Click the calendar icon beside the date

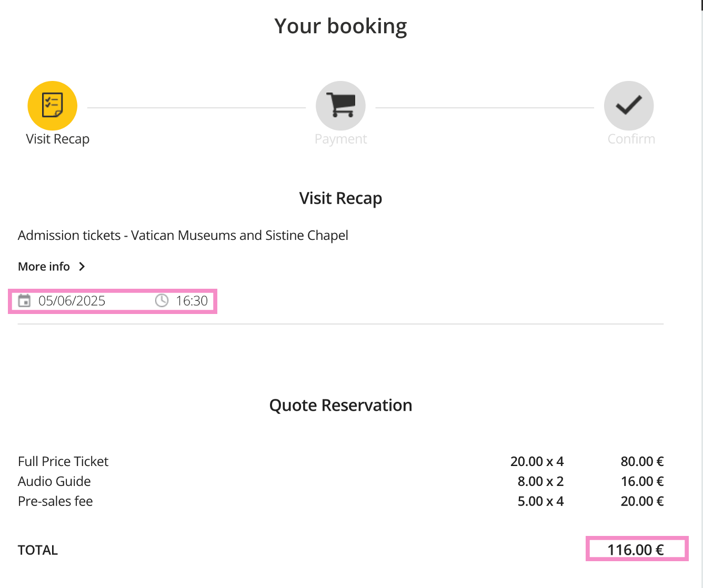click(x=24, y=301)
